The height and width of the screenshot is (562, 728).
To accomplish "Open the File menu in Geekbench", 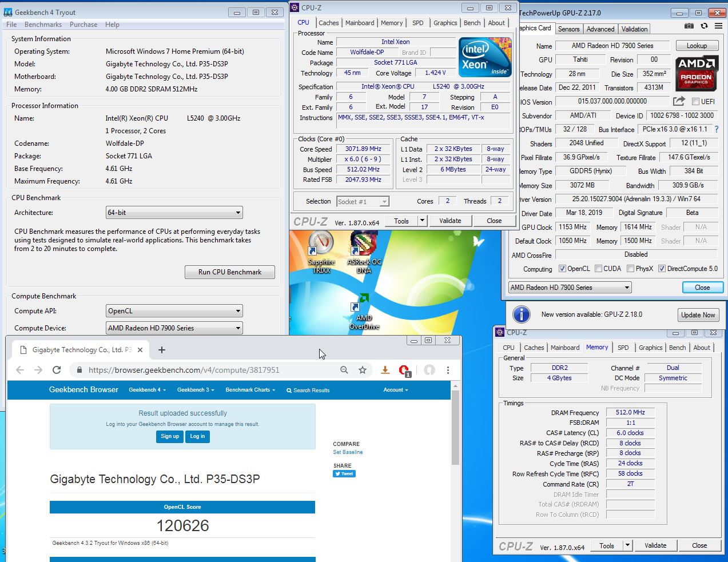I will point(11,25).
